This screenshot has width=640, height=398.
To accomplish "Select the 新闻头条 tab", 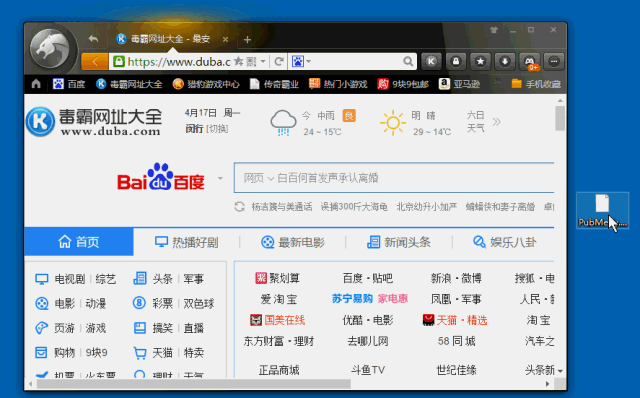I will [399, 242].
